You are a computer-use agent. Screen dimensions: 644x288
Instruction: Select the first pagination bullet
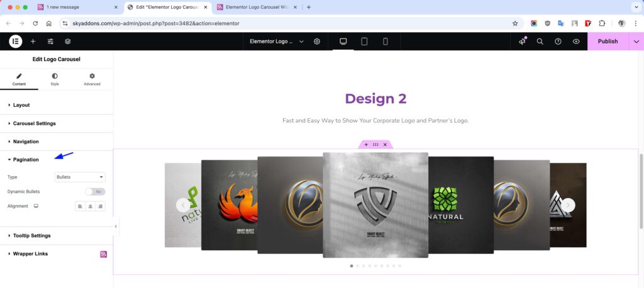[352, 266]
